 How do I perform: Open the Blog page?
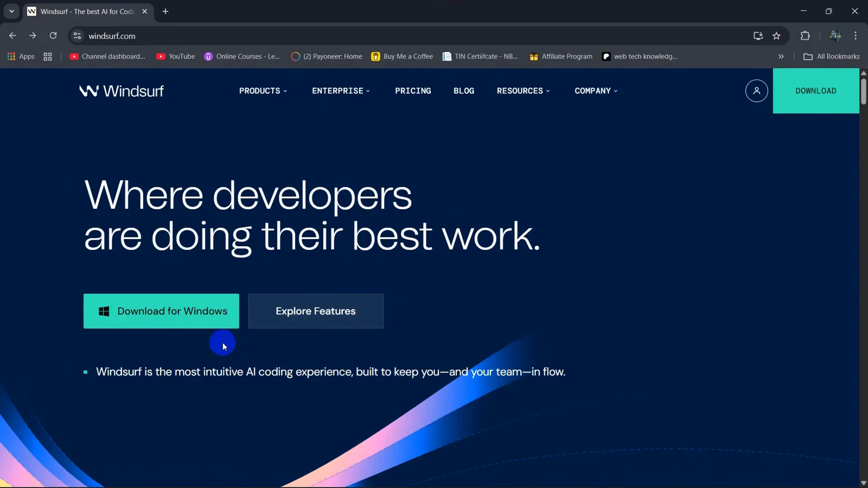point(464,91)
